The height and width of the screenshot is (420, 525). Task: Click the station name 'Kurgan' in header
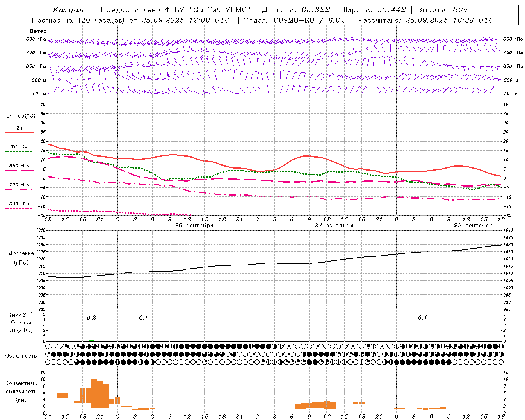68,10
